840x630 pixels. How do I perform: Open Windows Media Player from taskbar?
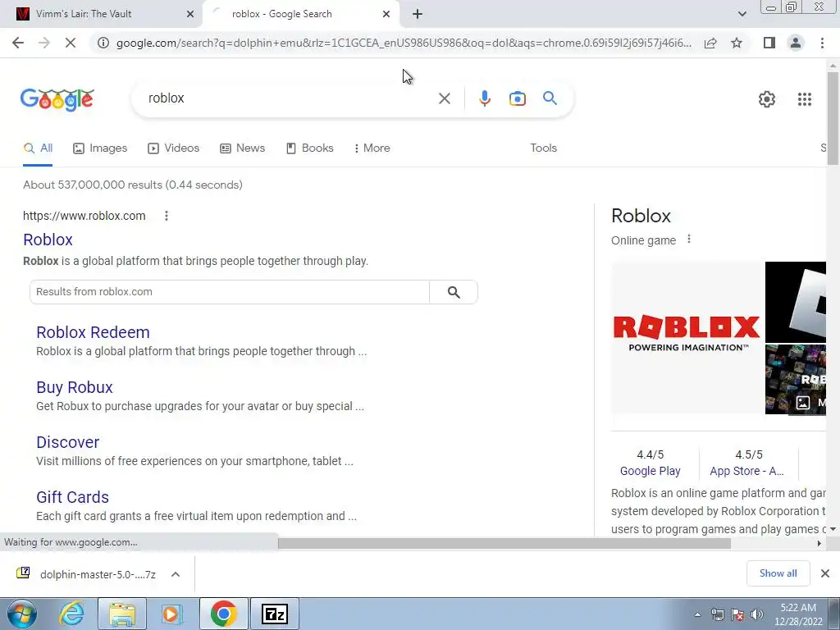(x=172, y=614)
